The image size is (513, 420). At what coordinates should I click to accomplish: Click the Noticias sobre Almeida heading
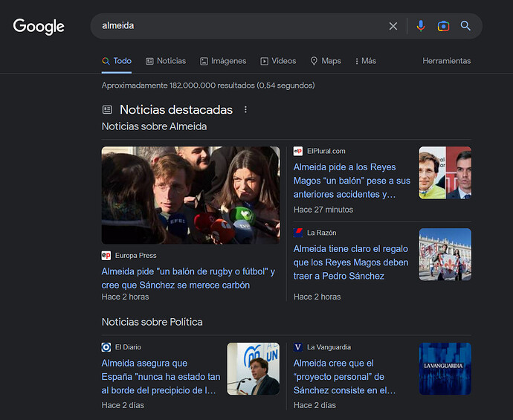click(154, 126)
